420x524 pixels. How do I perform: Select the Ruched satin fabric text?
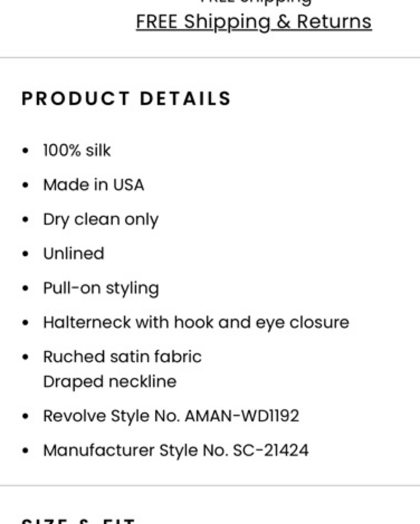coord(122,357)
